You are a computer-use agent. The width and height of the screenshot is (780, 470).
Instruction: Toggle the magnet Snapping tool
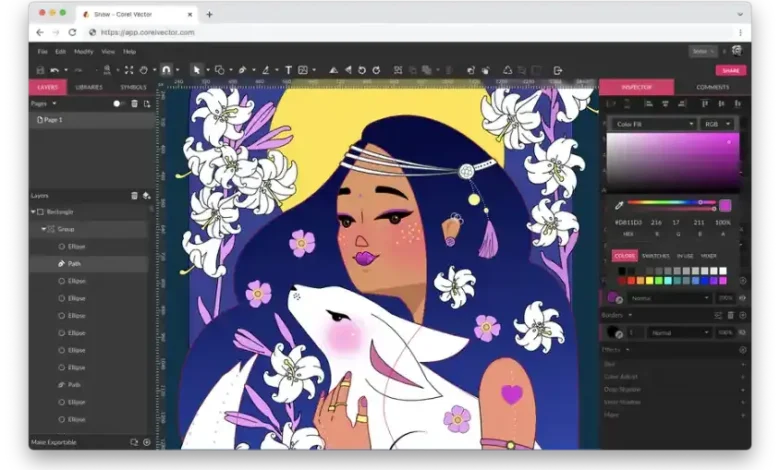(x=166, y=70)
